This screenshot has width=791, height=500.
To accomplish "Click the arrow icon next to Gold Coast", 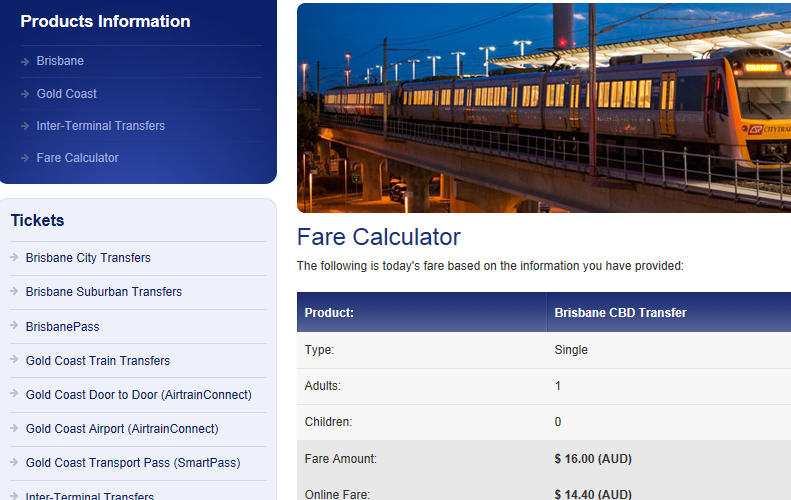I will tap(25, 94).
